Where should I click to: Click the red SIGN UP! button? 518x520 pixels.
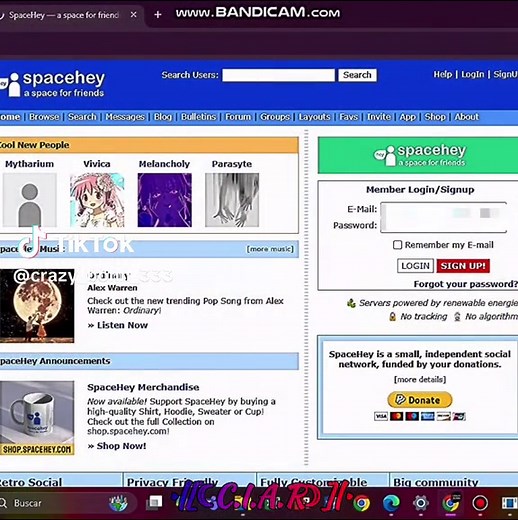click(x=463, y=266)
